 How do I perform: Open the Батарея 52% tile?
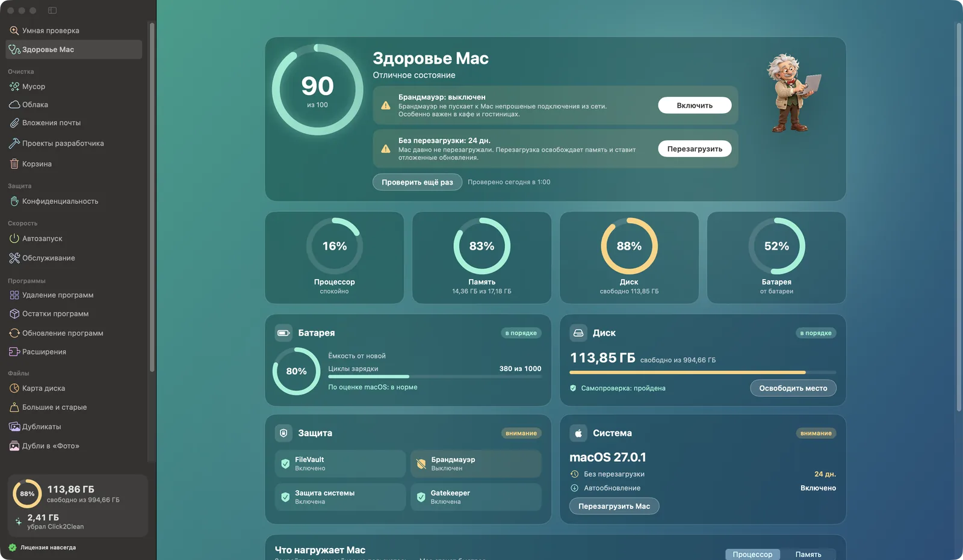776,257
